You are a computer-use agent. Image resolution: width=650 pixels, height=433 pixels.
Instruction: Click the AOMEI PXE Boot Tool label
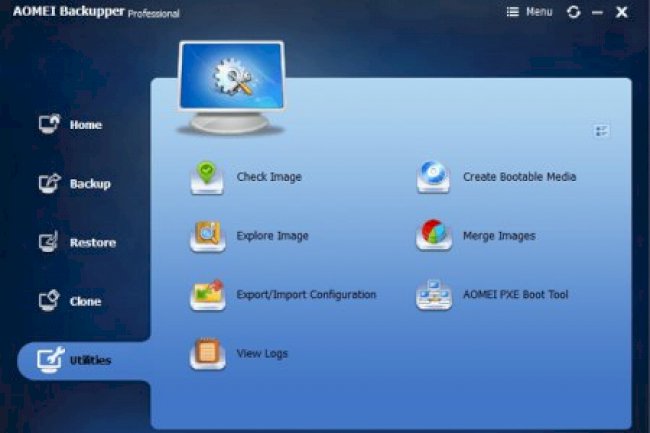coord(516,295)
